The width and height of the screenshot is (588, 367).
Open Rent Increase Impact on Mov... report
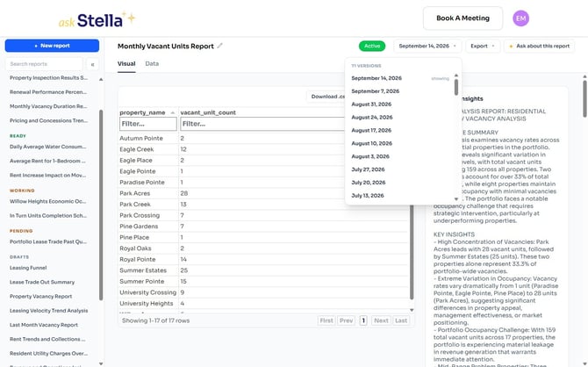click(47, 176)
